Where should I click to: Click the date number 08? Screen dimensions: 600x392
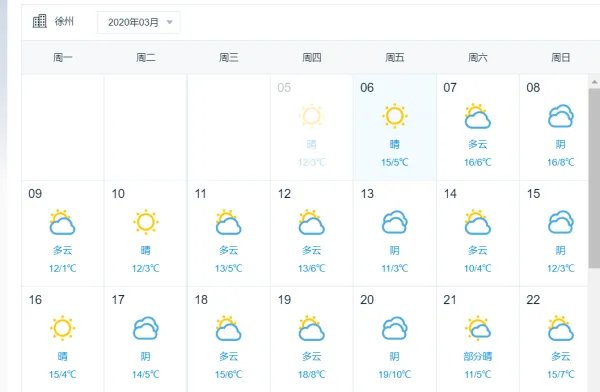click(x=533, y=88)
